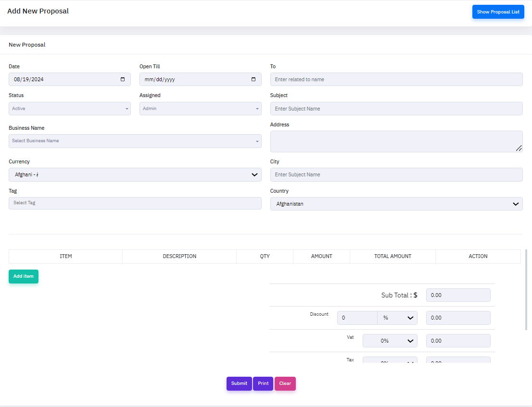Clear the proposal form
Image resolution: width=532 pixels, height=407 pixels.
click(x=285, y=383)
